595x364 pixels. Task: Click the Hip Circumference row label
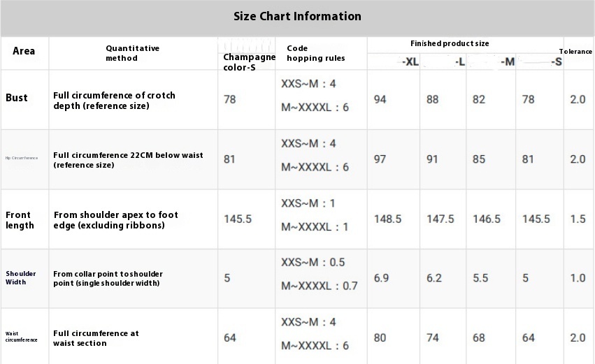pyautogui.click(x=22, y=158)
